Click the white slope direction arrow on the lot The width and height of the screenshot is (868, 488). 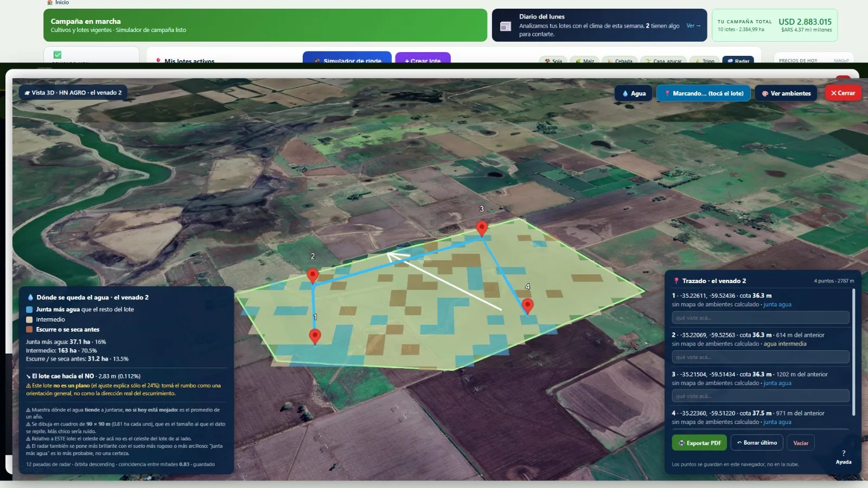(x=444, y=281)
